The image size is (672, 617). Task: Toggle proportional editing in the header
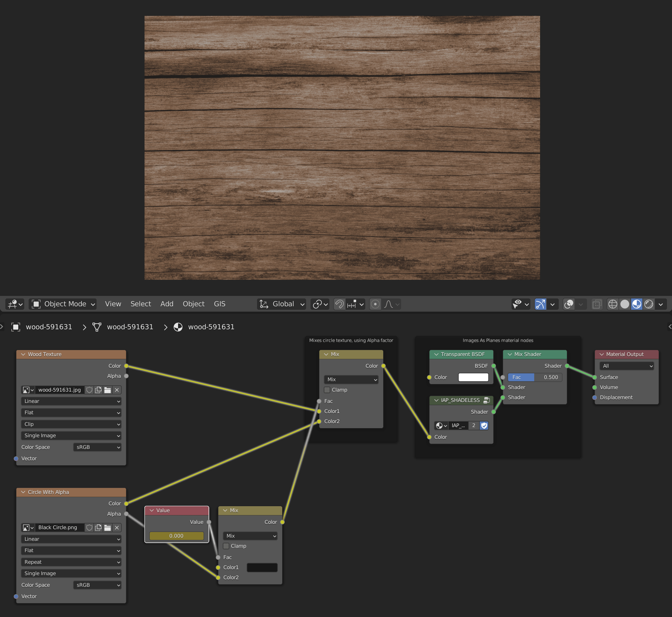pyautogui.click(x=375, y=304)
